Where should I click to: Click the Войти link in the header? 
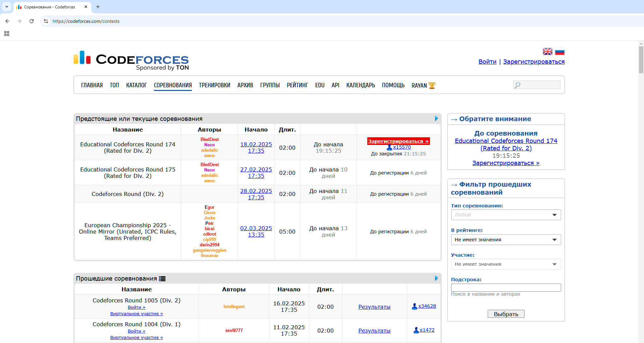click(487, 62)
